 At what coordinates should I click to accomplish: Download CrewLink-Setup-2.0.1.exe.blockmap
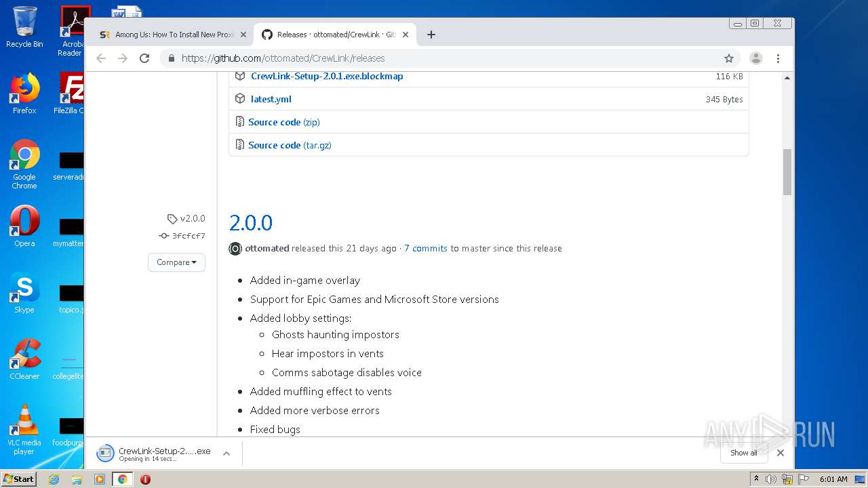pos(327,76)
